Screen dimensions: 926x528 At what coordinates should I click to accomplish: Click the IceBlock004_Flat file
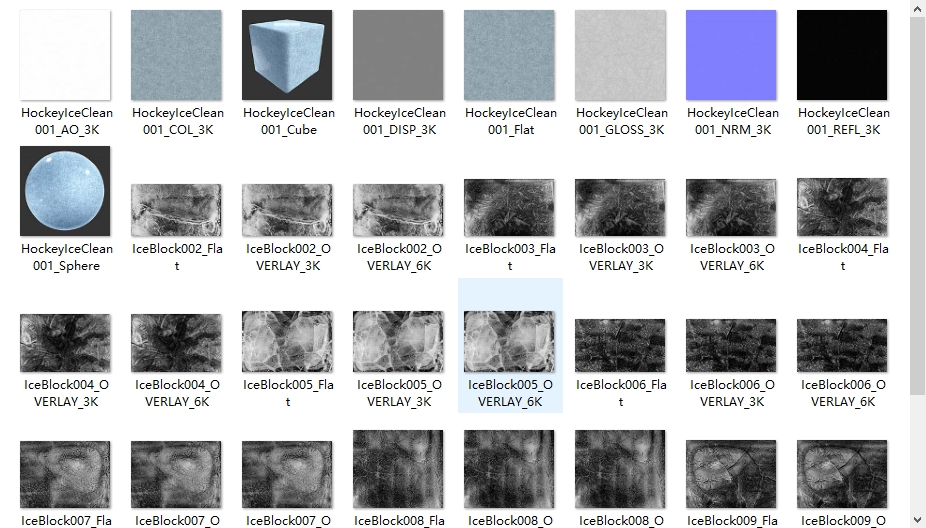[843, 208]
